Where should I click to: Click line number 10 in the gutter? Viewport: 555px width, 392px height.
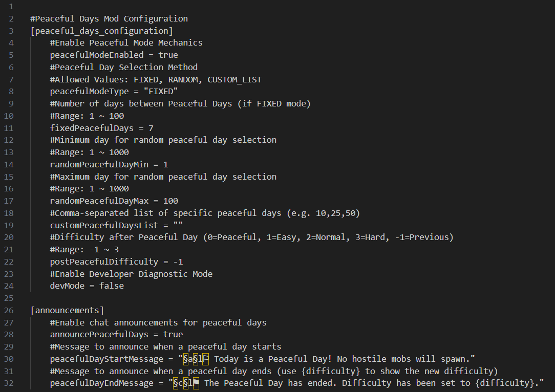click(x=10, y=116)
